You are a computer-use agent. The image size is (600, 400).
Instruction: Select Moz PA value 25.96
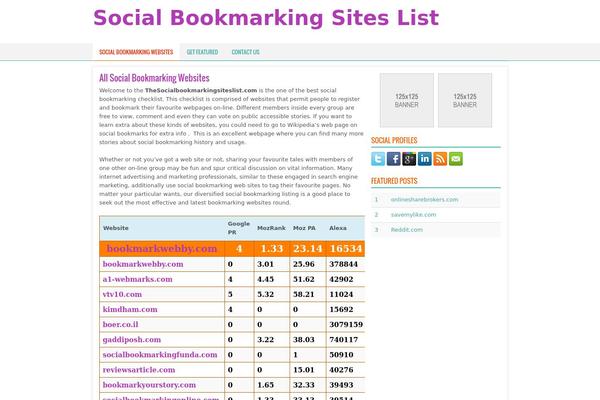pos(304,264)
